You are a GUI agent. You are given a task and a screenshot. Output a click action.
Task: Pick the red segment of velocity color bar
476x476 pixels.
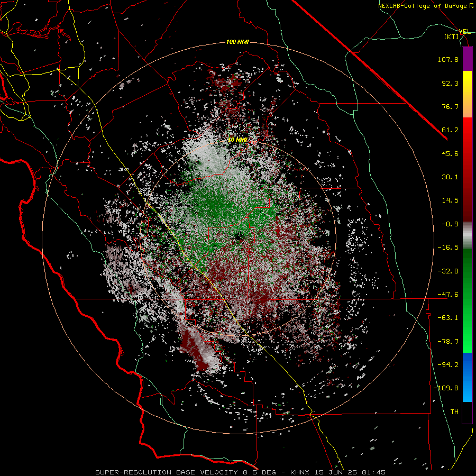click(467, 169)
